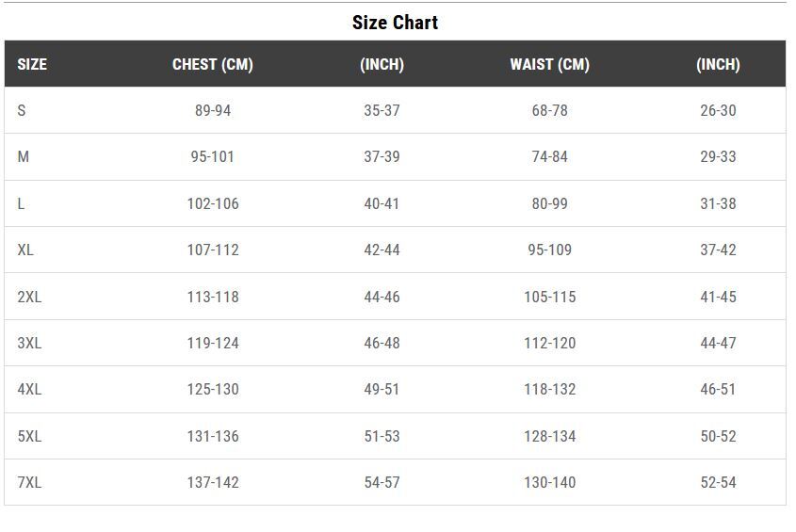
Task: Select the 105-115 waist measurement cell
Action: pyautogui.click(x=550, y=297)
